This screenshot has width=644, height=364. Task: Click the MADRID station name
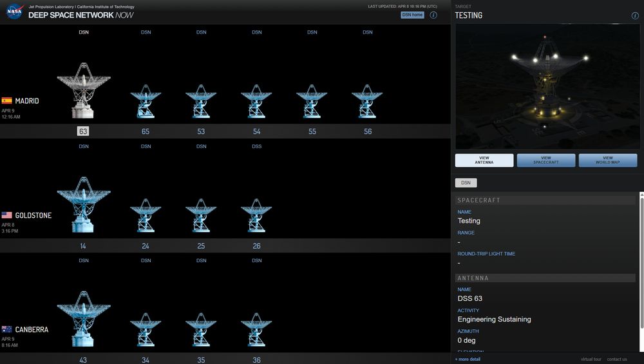[x=27, y=101]
